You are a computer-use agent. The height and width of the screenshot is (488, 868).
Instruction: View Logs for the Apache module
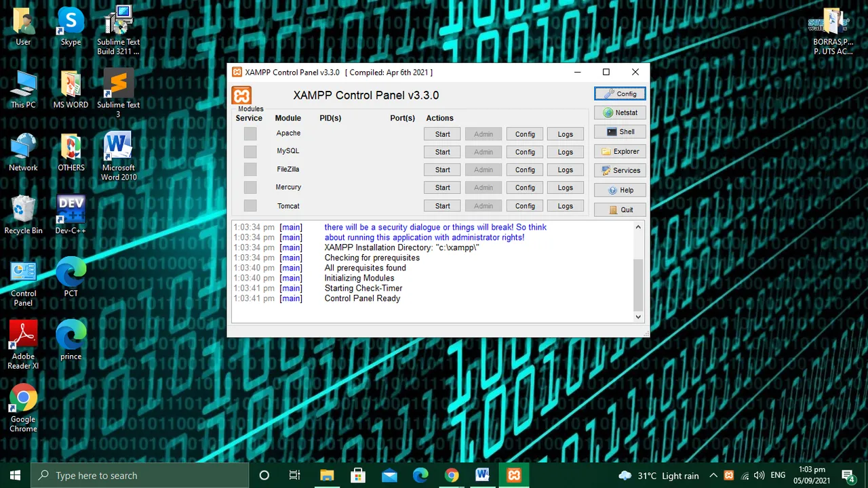coord(566,134)
